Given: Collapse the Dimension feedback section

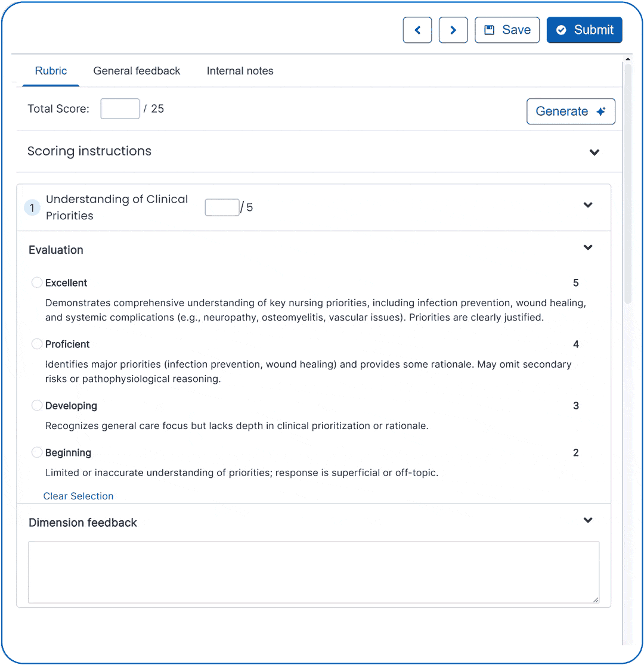Looking at the screenshot, I should point(588,520).
